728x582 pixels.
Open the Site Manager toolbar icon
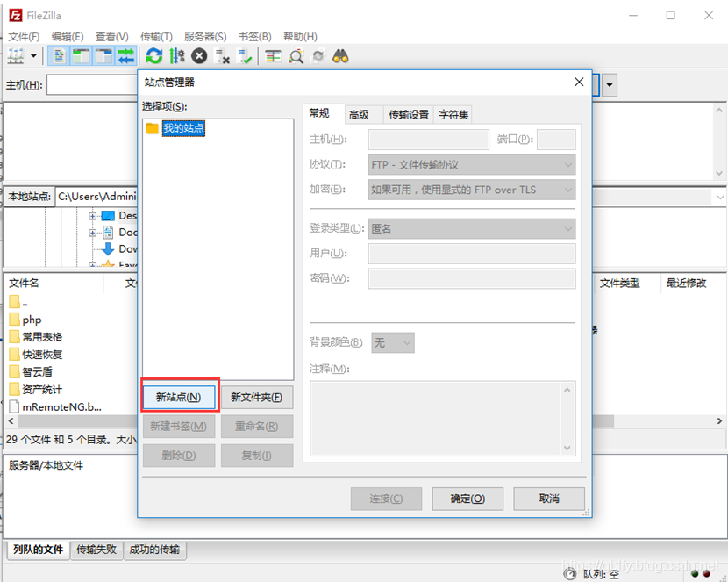point(16,57)
